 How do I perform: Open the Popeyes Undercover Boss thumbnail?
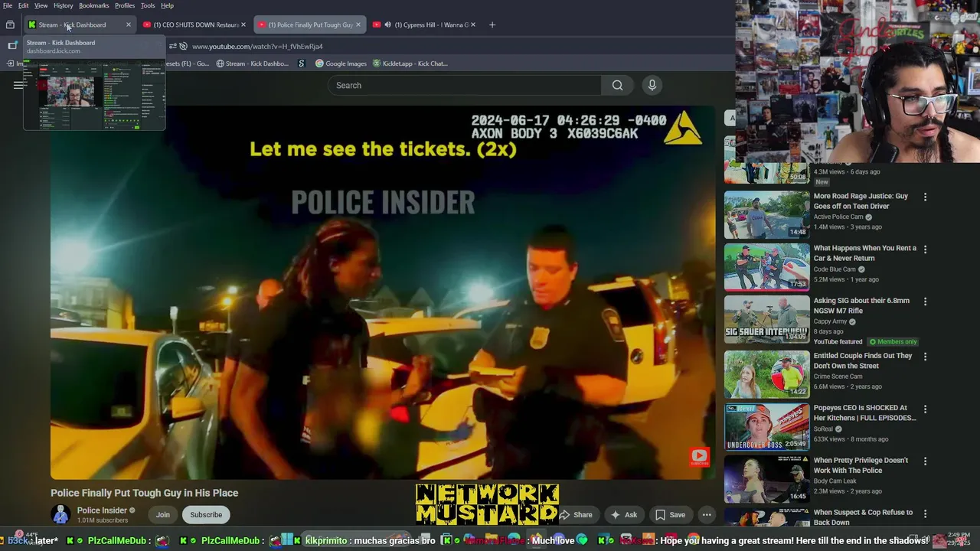tap(766, 426)
